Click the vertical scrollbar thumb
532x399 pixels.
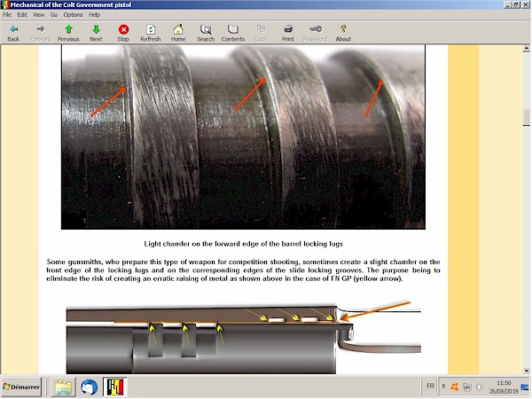pos(526,117)
